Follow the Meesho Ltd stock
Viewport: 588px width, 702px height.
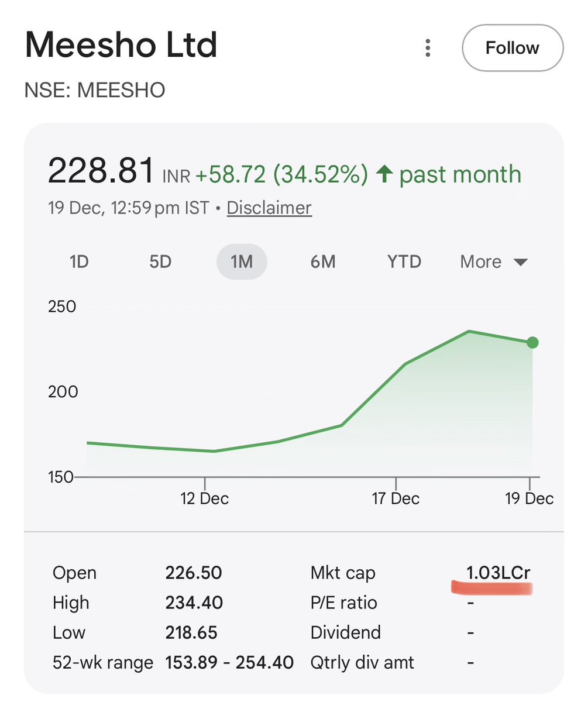coord(513,48)
